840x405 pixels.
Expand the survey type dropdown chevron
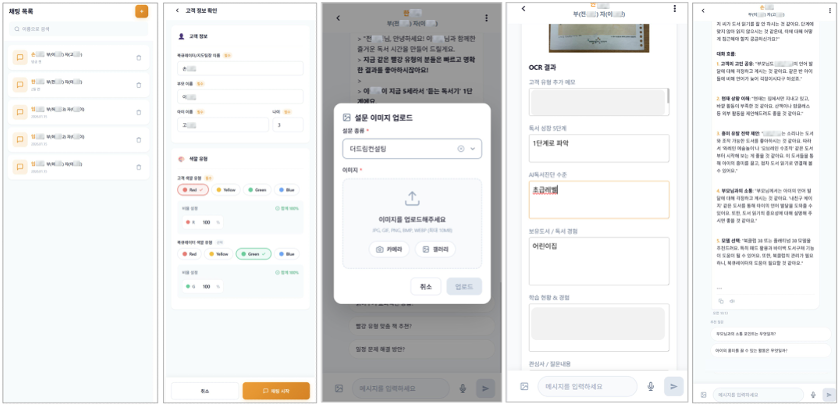473,149
